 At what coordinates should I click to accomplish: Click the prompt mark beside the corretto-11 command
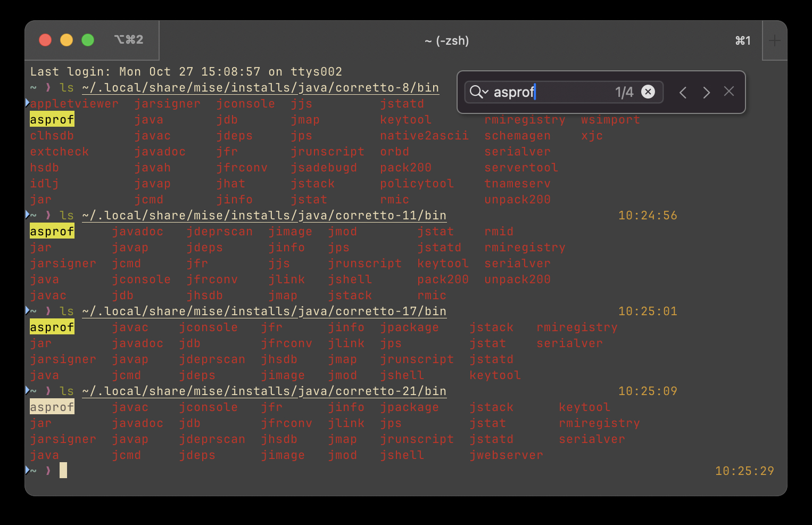(28, 215)
